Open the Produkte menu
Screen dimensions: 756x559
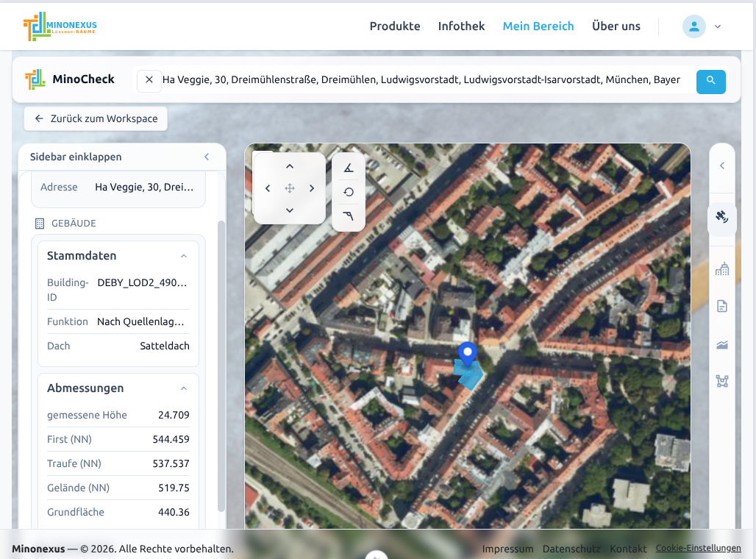tap(395, 26)
